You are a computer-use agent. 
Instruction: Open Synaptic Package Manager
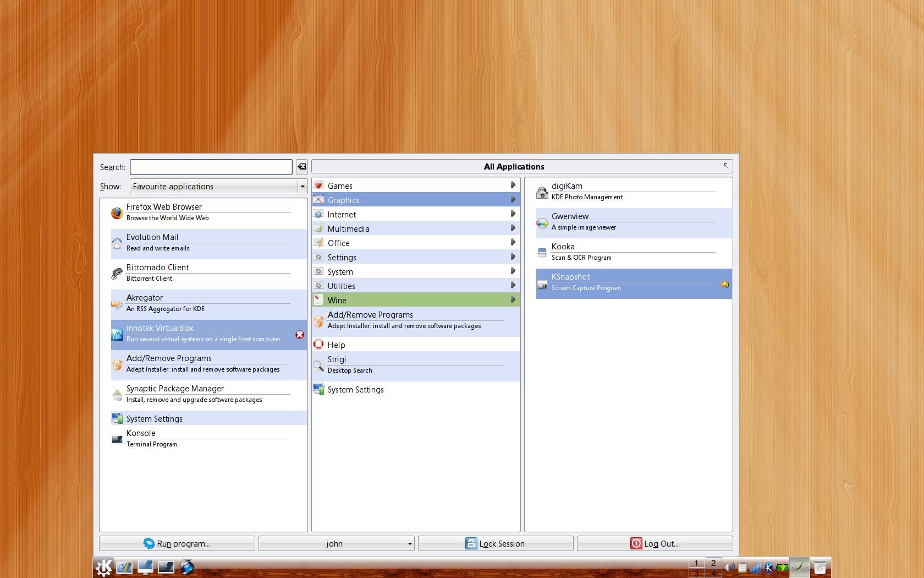(209, 395)
